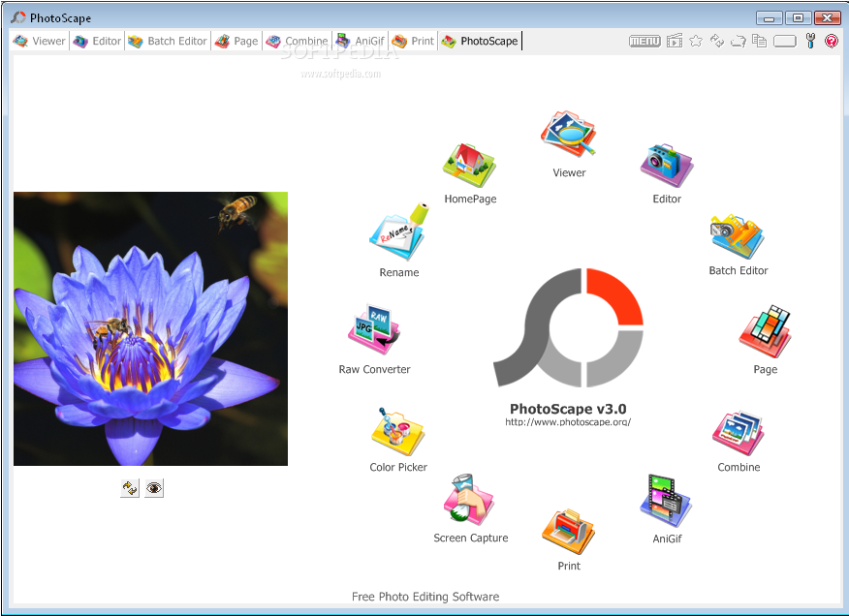Screen dimensions: 849x616
Task: Click the star favorites toolbar icon
Action: pyautogui.click(x=696, y=41)
